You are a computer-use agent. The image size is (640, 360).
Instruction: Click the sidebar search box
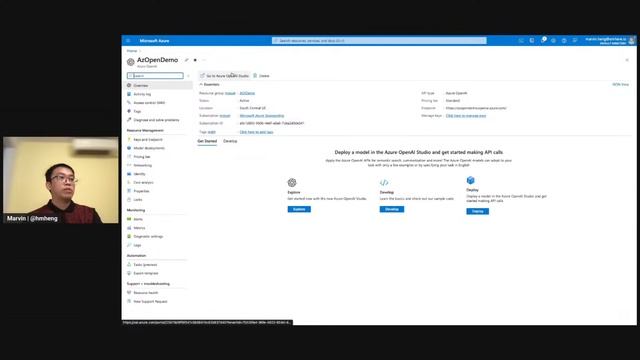(155, 76)
